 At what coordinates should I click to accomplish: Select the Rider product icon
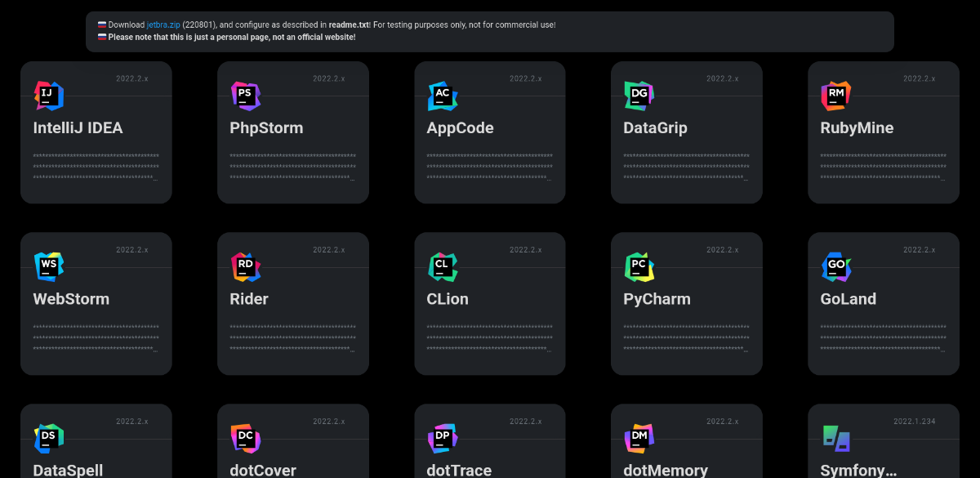pos(245,266)
